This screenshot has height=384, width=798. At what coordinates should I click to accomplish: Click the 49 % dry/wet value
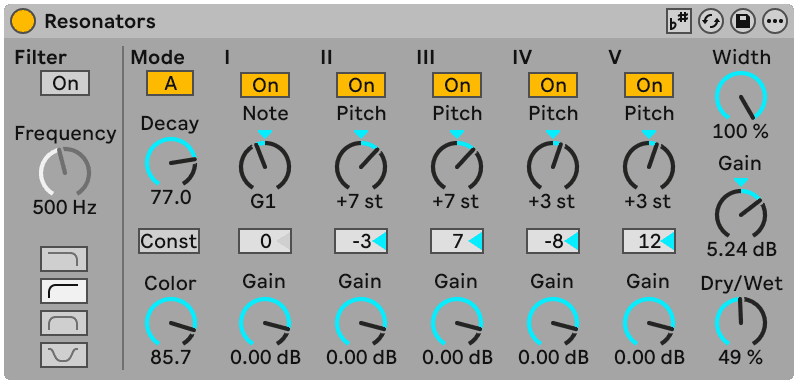(x=740, y=358)
